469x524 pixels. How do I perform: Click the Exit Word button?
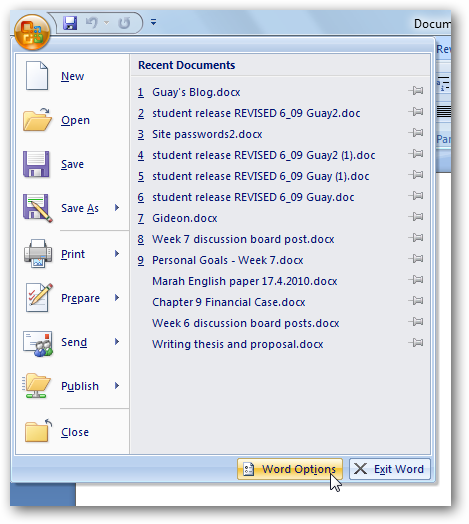coord(390,469)
